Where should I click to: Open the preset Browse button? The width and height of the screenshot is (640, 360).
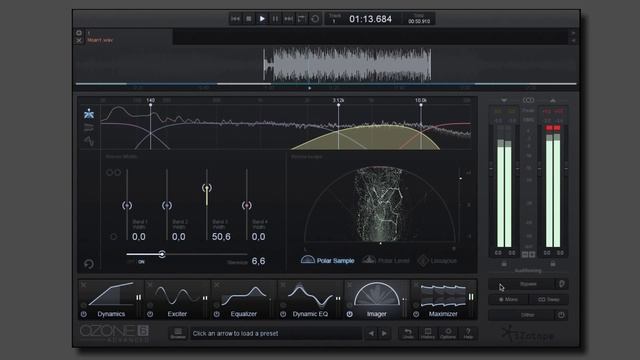[178, 333]
